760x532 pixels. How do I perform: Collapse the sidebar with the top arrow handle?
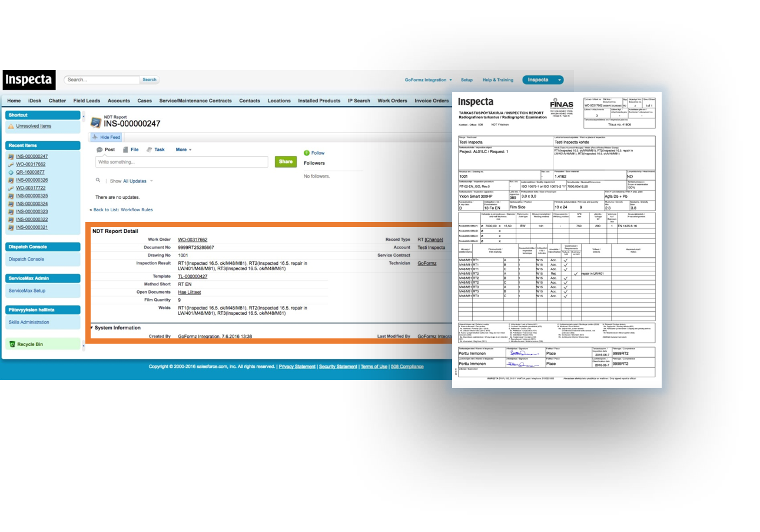[x=83, y=116]
